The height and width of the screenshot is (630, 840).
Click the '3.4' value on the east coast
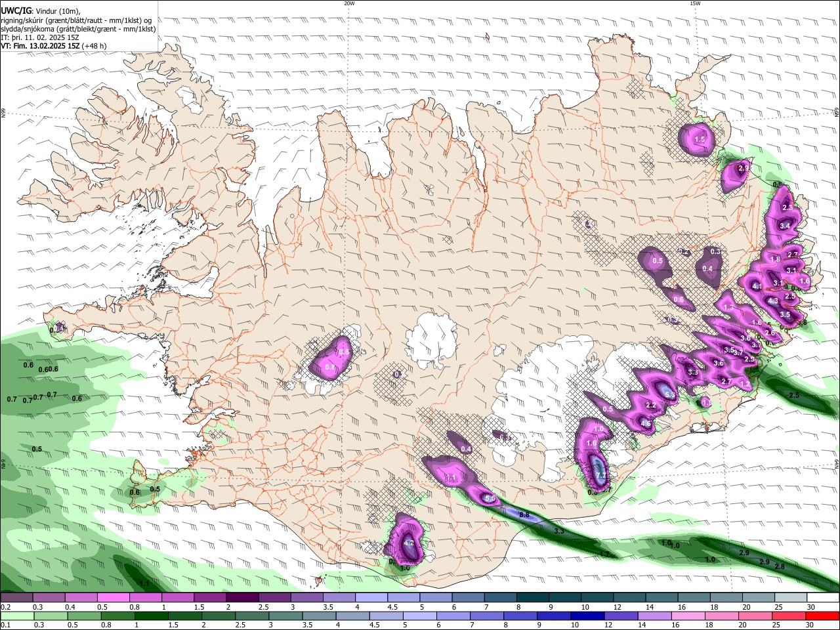click(785, 226)
